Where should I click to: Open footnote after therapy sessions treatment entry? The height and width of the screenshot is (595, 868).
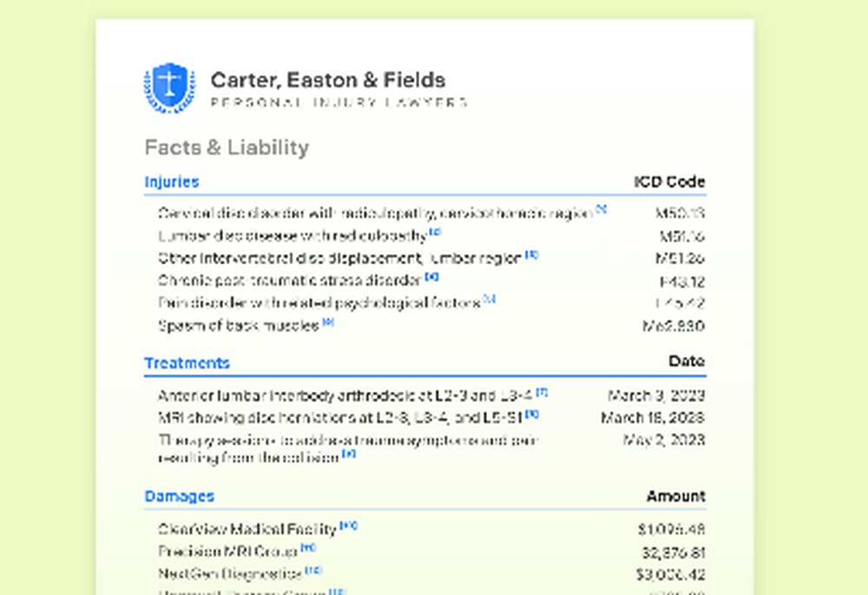349,453
